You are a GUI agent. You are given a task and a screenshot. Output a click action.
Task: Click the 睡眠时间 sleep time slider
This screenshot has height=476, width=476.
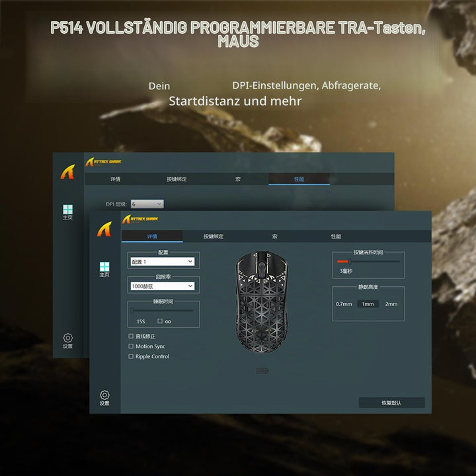[163, 311]
